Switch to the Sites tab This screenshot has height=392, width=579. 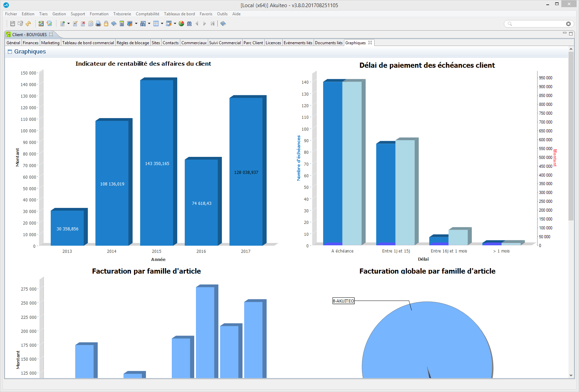click(156, 43)
